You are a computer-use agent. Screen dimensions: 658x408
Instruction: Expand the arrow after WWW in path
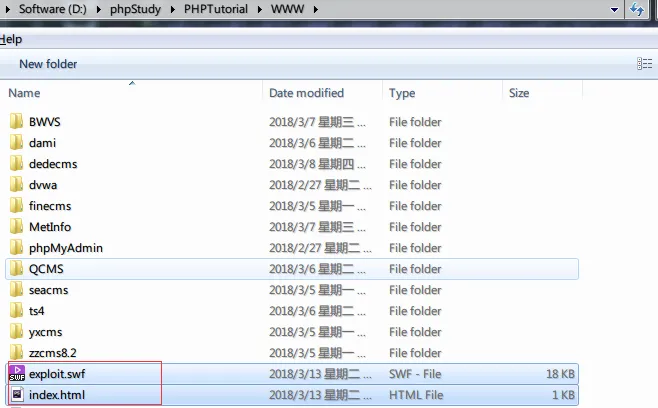pyautogui.click(x=316, y=9)
